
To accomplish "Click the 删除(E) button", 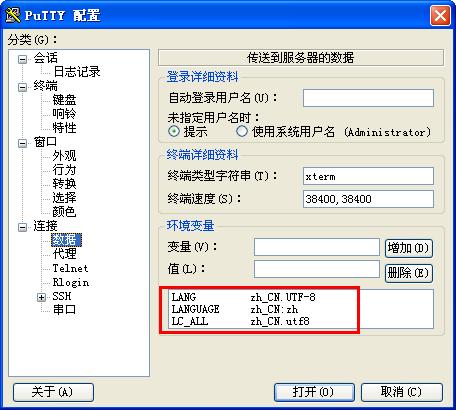I will tap(409, 273).
